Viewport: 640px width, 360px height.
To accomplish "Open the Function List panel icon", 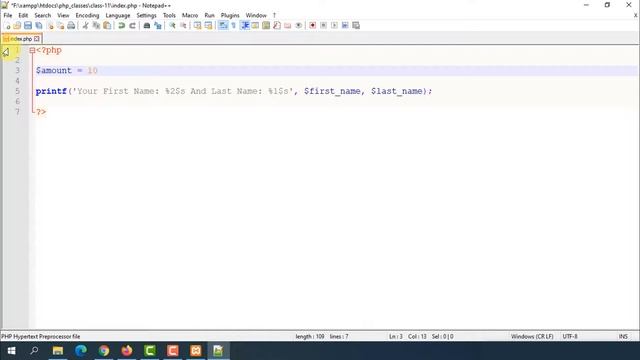I will pyautogui.click(x=277, y=26).
